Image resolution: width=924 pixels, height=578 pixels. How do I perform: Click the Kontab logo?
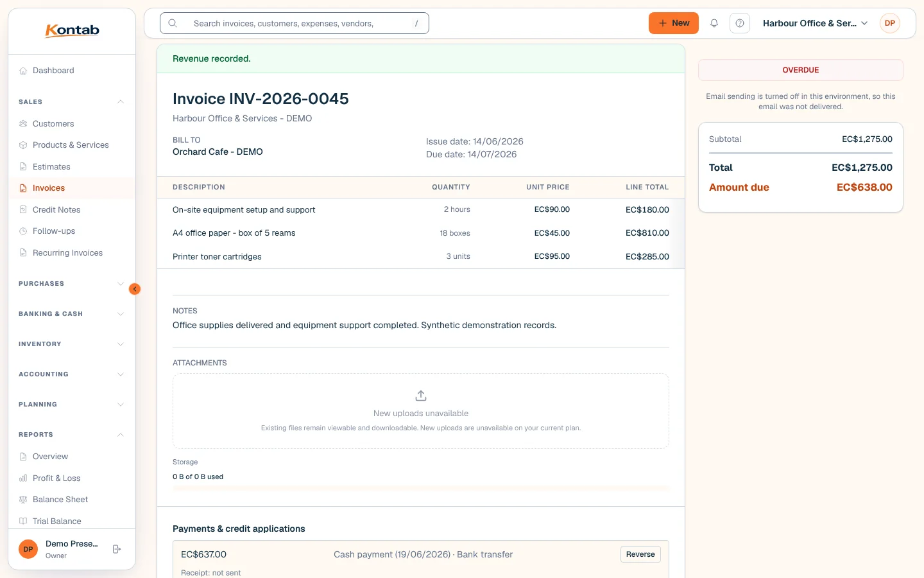72,30
